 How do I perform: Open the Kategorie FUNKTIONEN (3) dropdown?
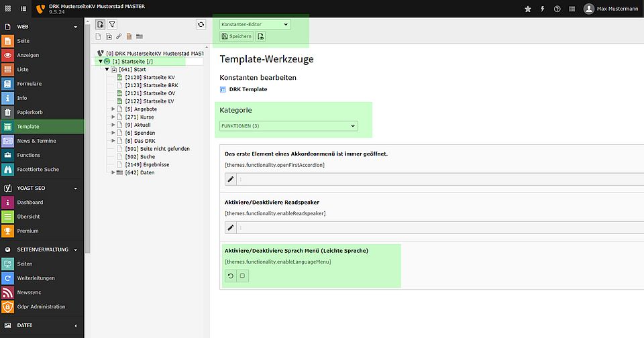[288, 125]
